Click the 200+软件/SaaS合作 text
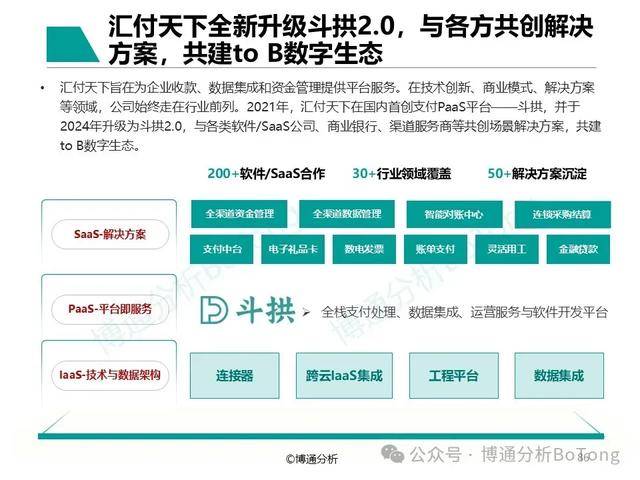 point(266,173)
